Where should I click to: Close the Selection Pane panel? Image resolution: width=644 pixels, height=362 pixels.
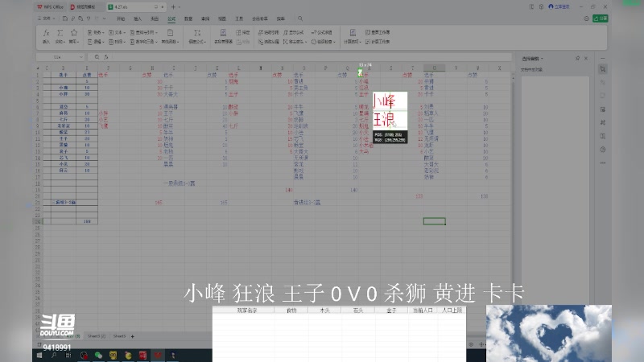click(x=586, y=58)
